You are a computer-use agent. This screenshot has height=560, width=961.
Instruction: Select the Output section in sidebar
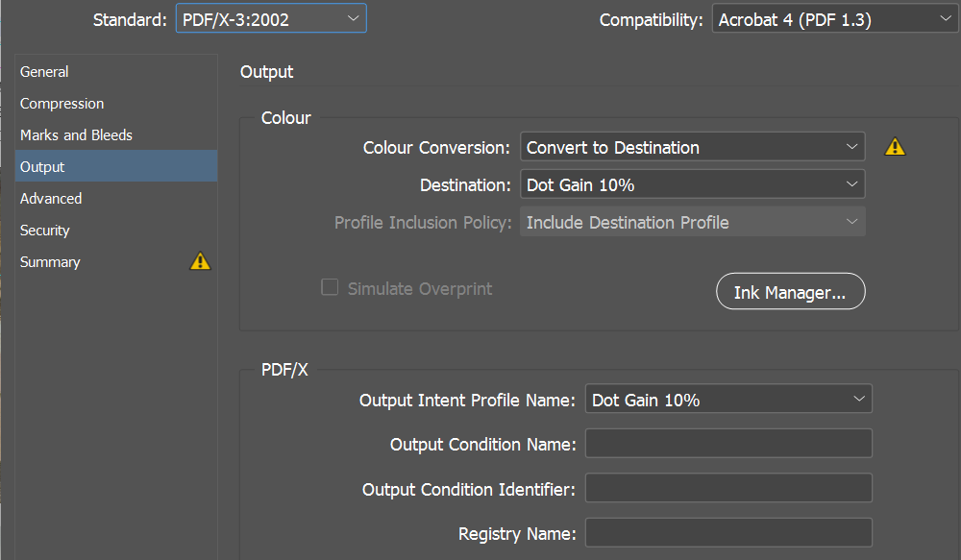pos(42,167)
